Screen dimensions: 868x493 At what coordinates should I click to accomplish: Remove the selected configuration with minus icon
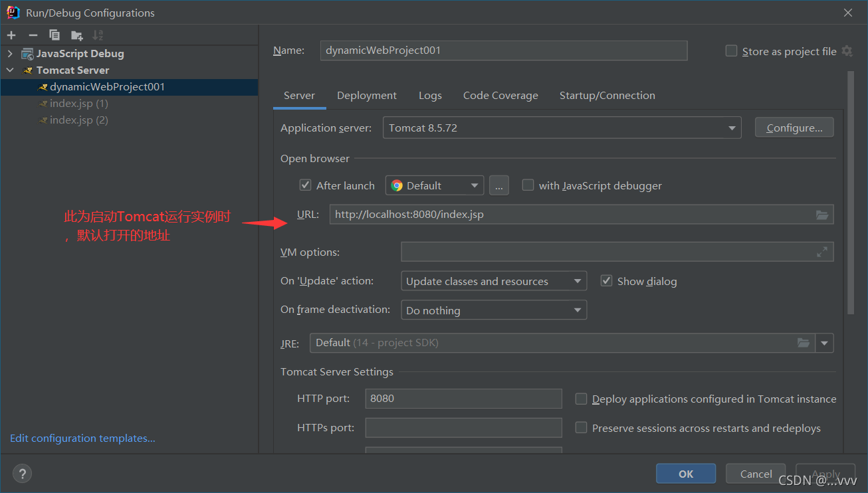(33, 35)
